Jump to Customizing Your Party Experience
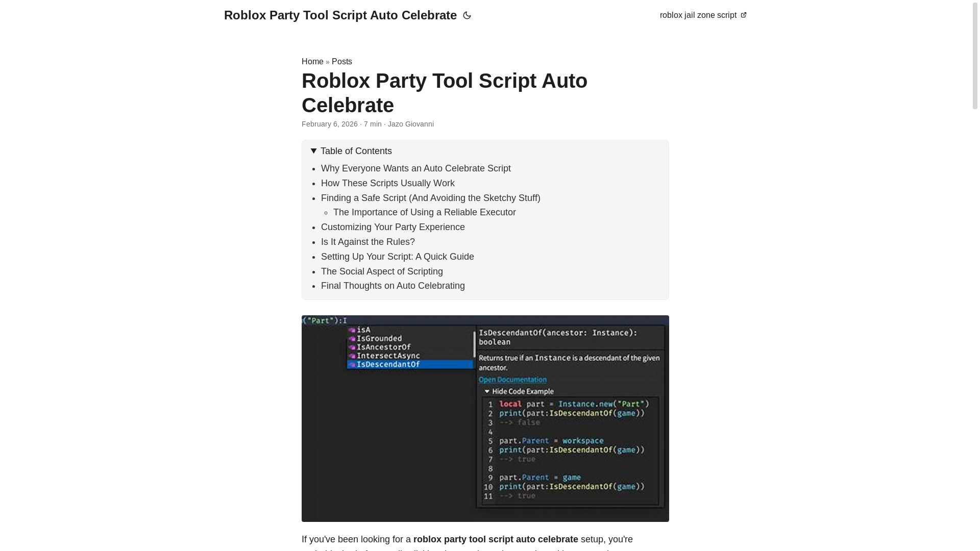 [393, 227]
